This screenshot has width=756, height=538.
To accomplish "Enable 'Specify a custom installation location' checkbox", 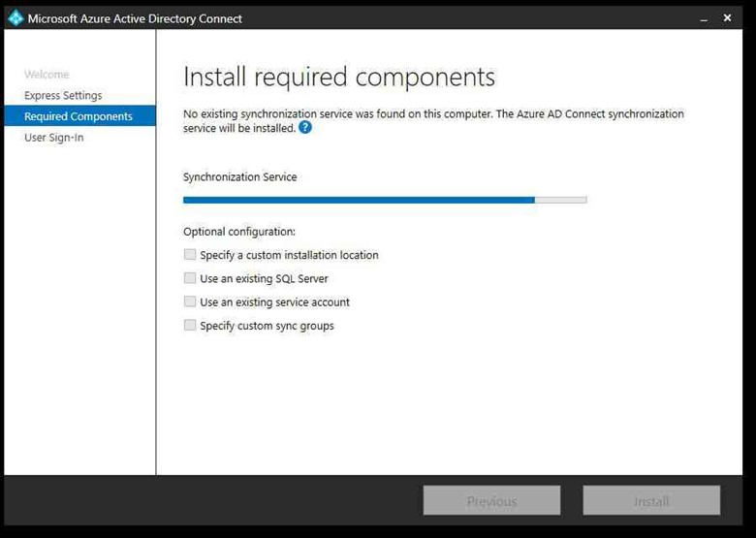I will [190, 255].
